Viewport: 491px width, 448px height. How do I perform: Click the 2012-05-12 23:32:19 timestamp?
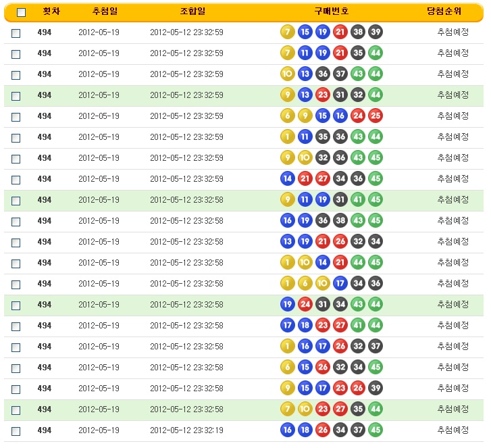pos(186,430)
